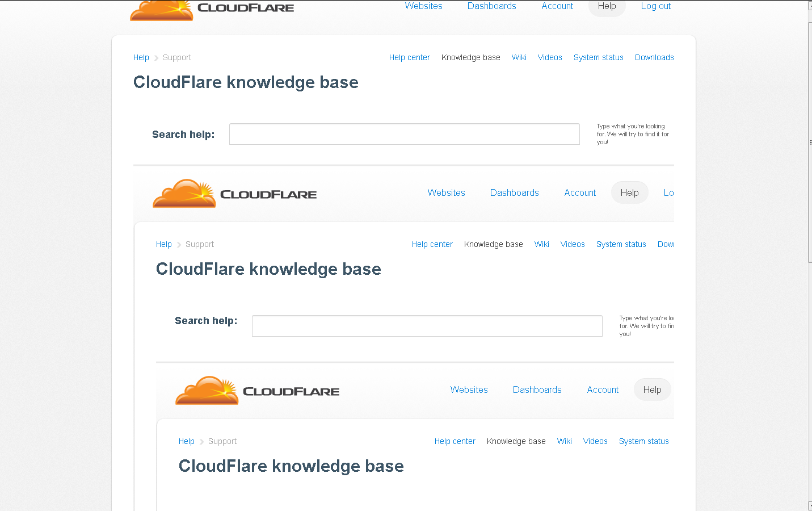Select Knowledge base tab on the outermost page

pyautogui.click(x=471, y=57)
